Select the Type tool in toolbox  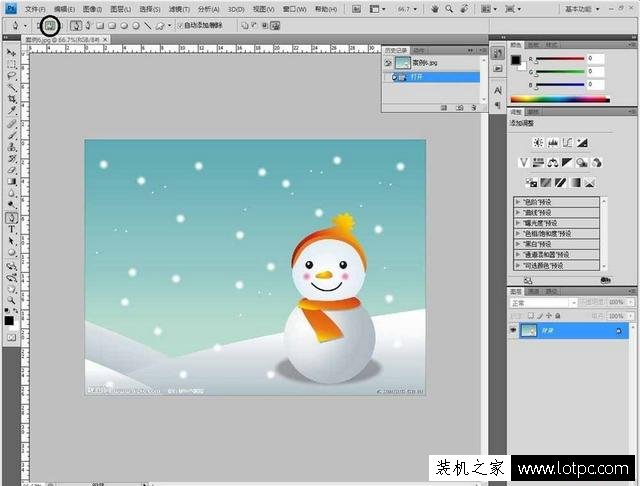point(11,229)
